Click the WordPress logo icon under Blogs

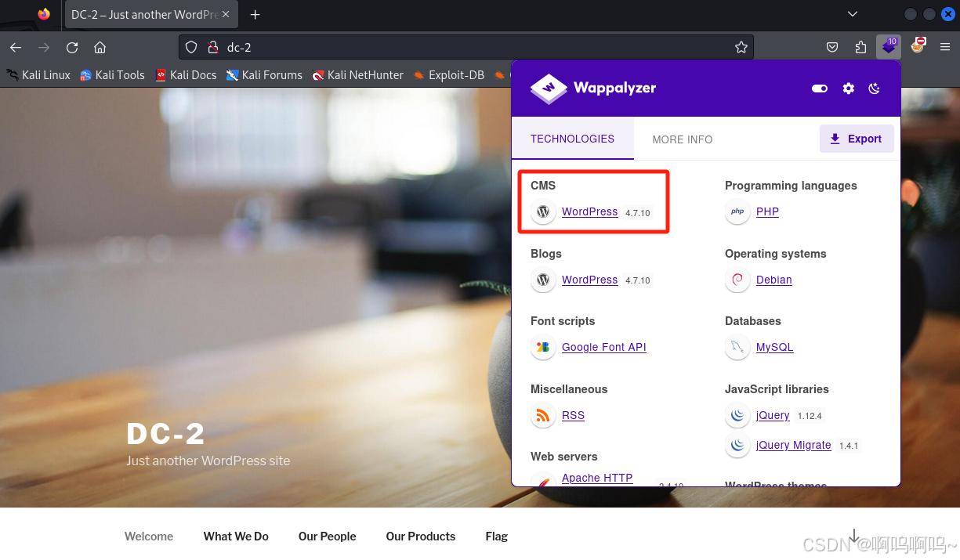543,280
